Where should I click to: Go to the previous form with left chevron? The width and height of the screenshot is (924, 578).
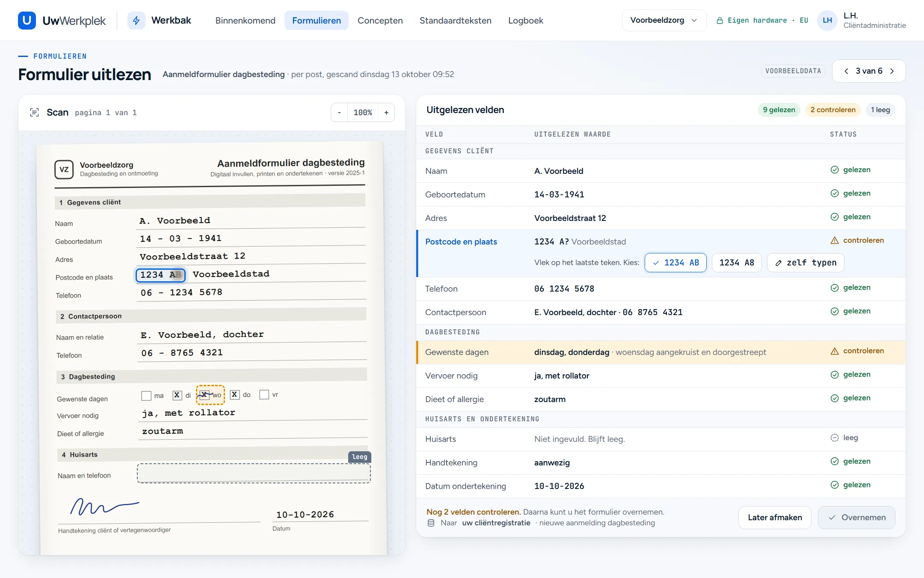[846, 71]
